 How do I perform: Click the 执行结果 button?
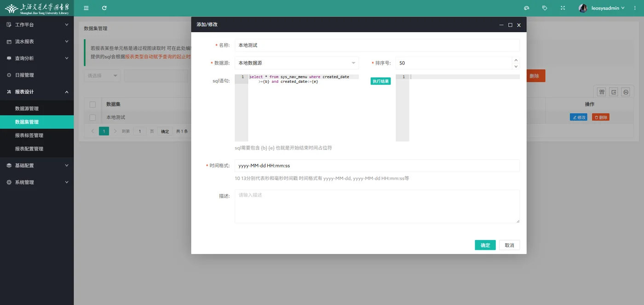[x=380, y=81]
